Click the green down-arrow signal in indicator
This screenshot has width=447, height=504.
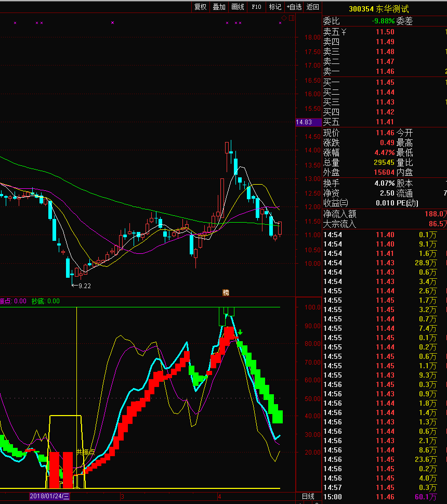(x=240, y=332)
